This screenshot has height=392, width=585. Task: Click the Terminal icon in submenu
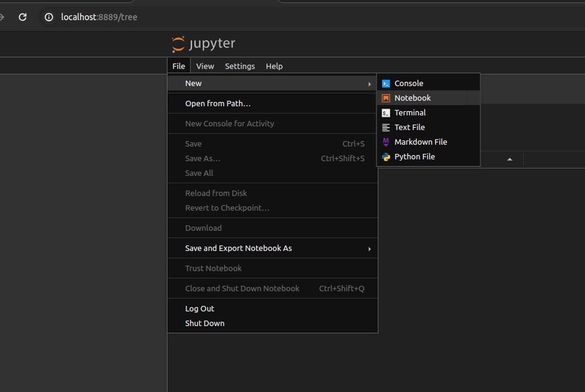(x=386, y=113)
